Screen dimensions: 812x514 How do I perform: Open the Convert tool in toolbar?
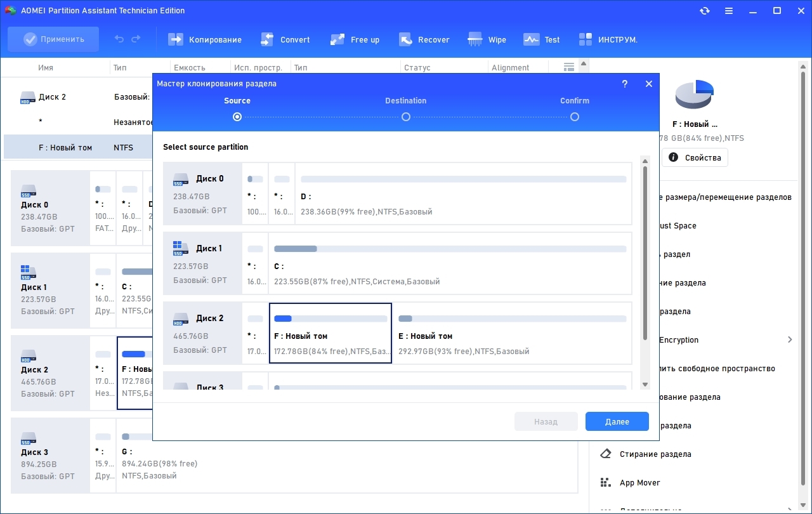click(285, 39)
